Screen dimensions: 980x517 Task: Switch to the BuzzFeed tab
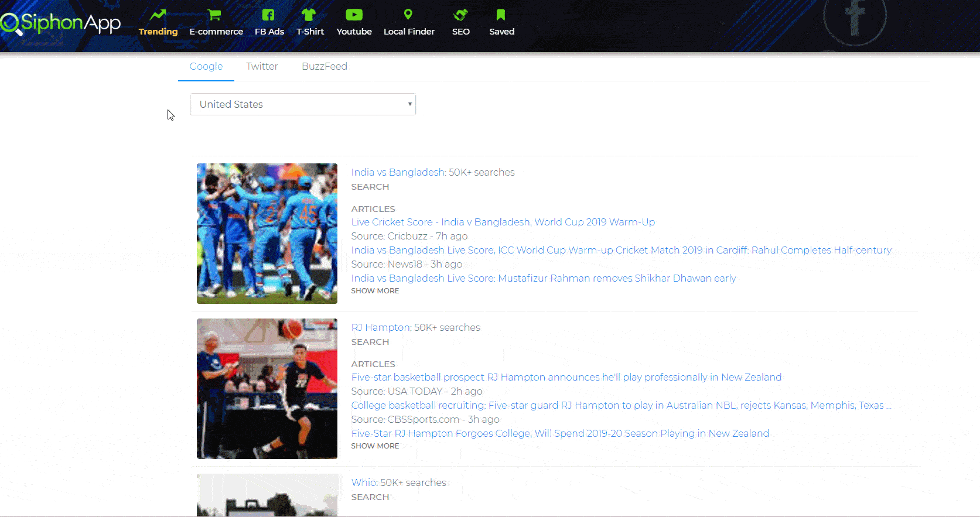(325, 67)
